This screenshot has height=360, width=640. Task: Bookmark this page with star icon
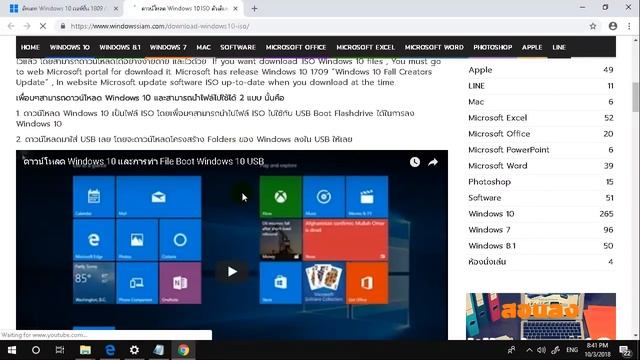coord(593,26)
